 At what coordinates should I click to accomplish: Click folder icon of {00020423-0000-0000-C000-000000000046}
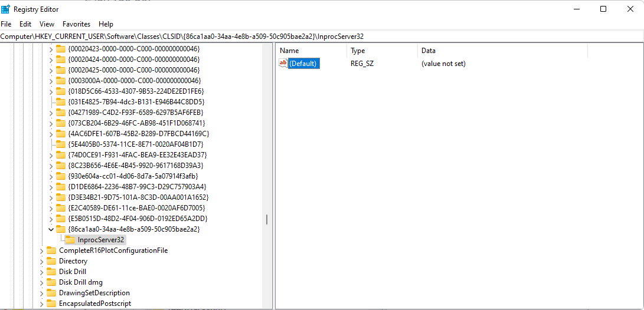tap(61, 49)
